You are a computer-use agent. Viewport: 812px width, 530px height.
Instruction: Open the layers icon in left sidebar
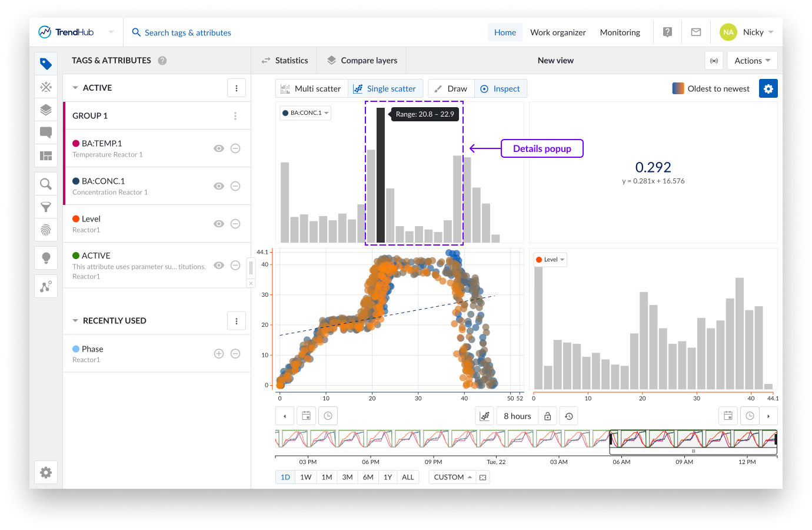(x=46, y=110)
